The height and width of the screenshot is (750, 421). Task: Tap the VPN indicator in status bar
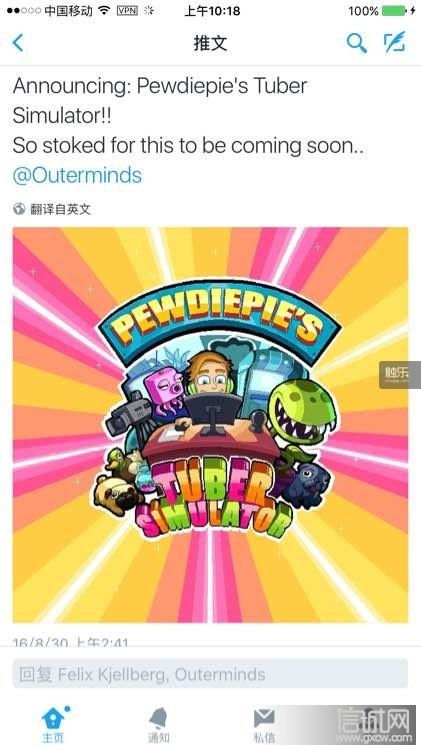127,11
